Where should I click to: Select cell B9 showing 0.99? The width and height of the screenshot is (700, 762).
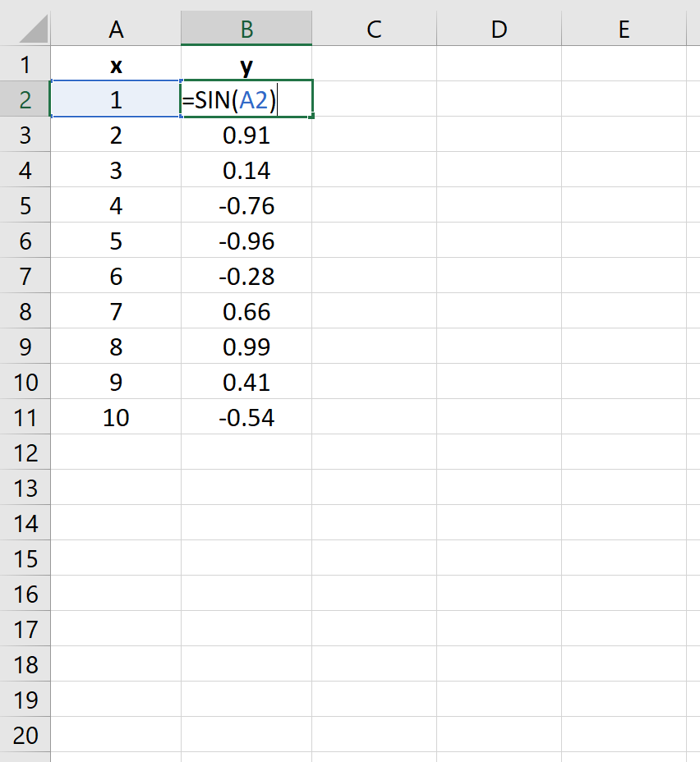246,347
